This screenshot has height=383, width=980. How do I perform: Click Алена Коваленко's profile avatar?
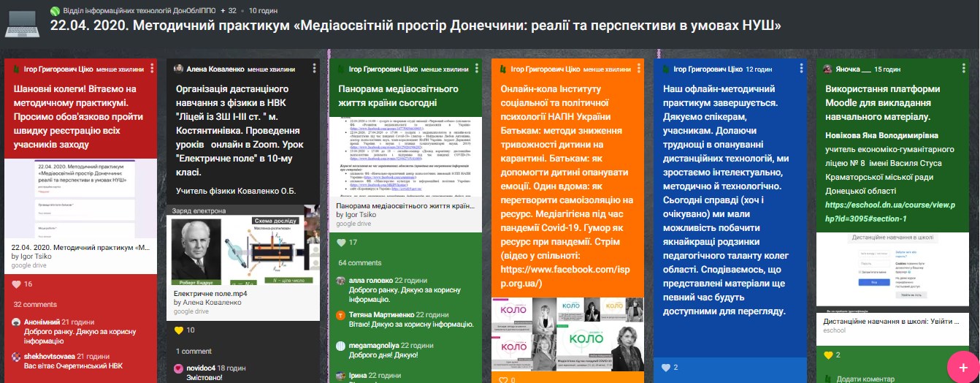click(179, 69)
